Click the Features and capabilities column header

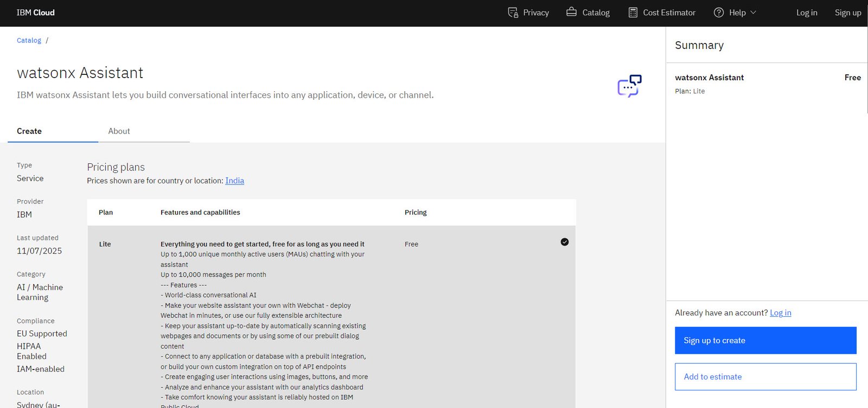pos(200,213)
